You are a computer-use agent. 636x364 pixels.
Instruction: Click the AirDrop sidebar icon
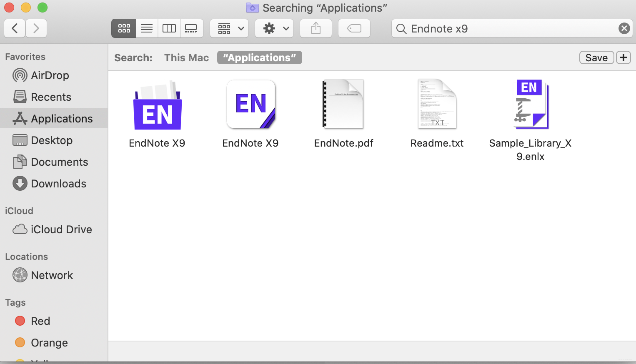(x=20, y=75)
